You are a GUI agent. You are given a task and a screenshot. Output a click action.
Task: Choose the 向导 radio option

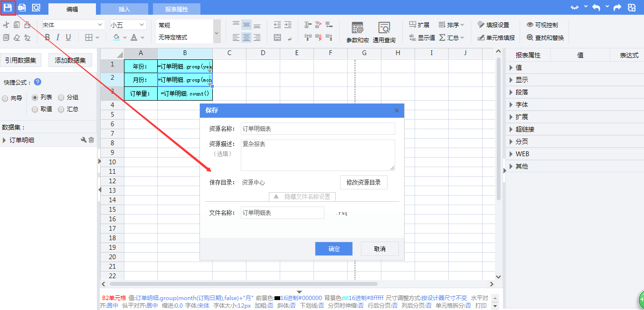pos(5,98)
